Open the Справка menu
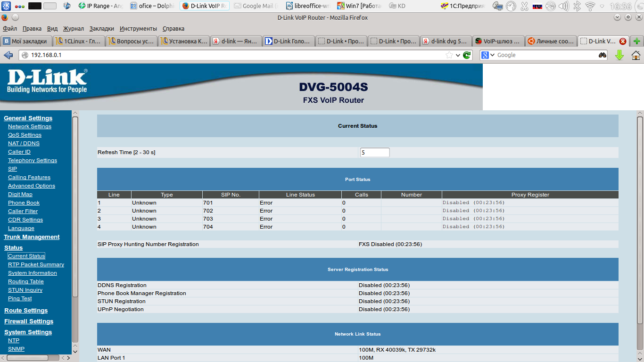Image resolution: width=644 pixels, height=362 pixels. tap(173, 29)
